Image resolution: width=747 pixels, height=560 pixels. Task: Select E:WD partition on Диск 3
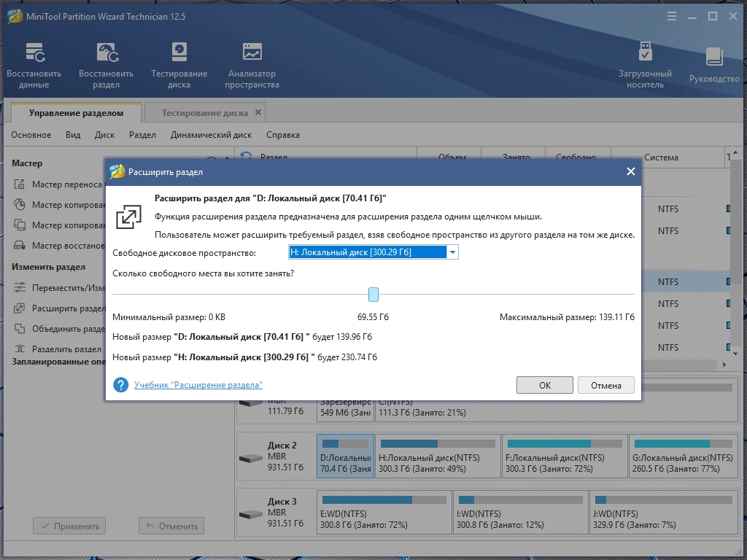pyautogui.click(x=384, y=513)
